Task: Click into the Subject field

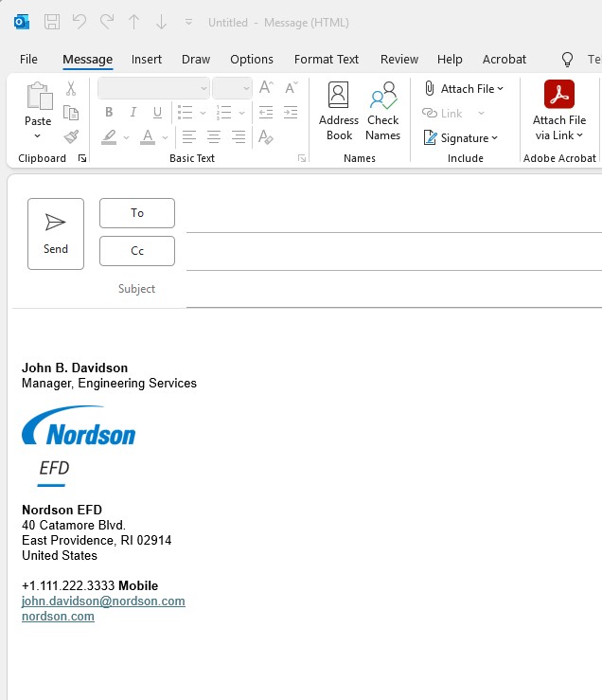Action: [x=394, y=289]
